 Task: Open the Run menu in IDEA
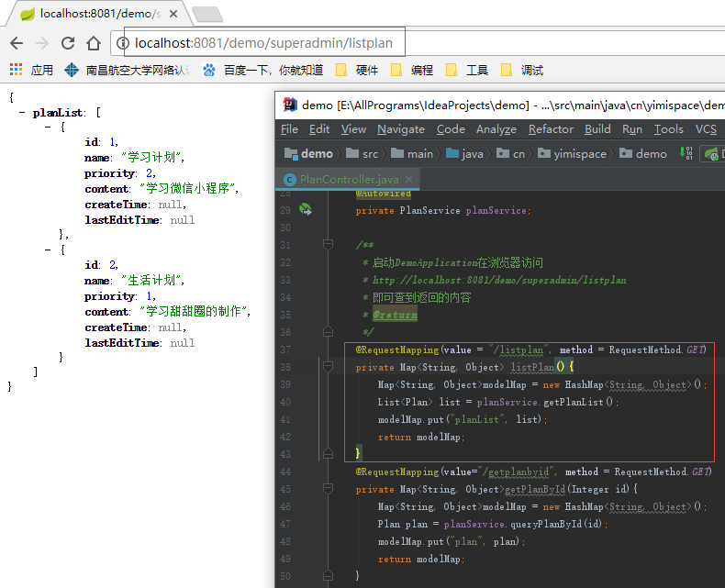[632, 129]
